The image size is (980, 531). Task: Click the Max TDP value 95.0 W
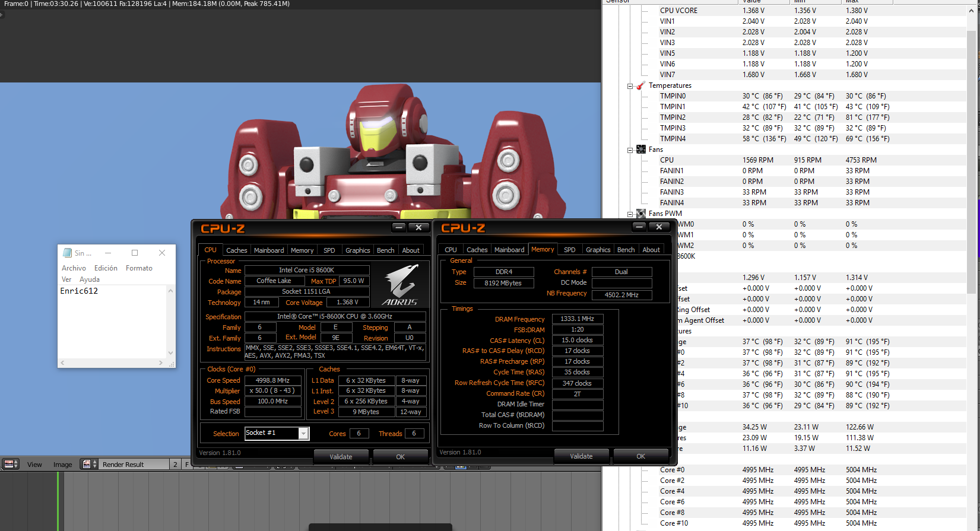[354, 281]
